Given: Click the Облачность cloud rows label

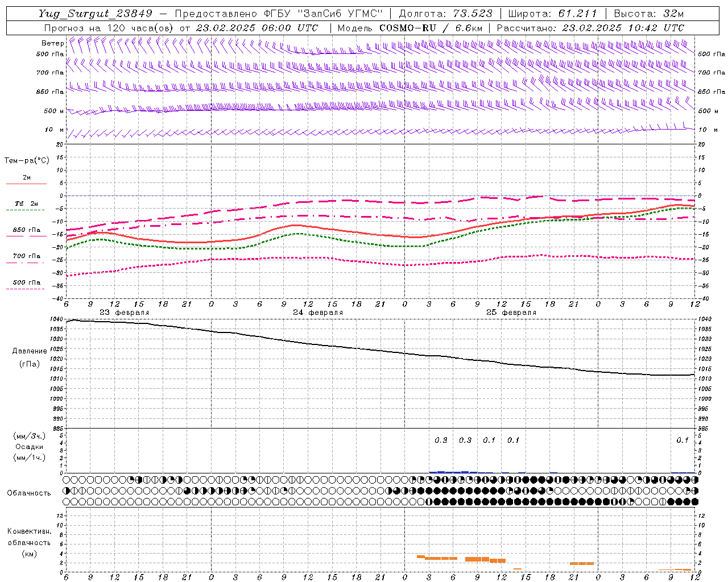Looking at the screenshot, I should 29,493.
